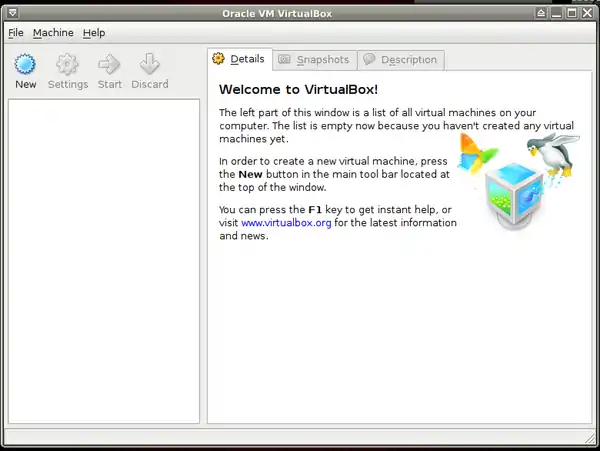Open the File menu
Screen dimensions: 600x451
click(16, 33)
